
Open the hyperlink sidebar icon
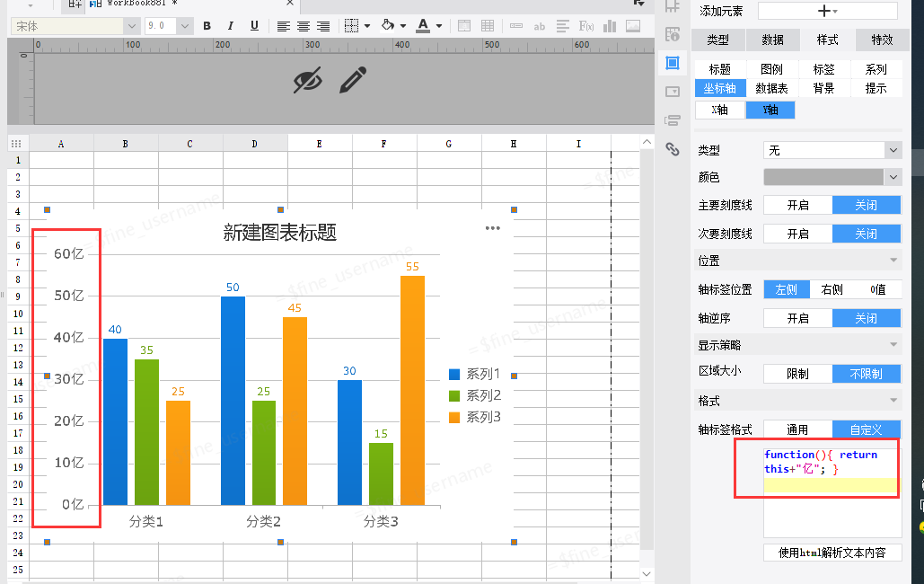673,148
